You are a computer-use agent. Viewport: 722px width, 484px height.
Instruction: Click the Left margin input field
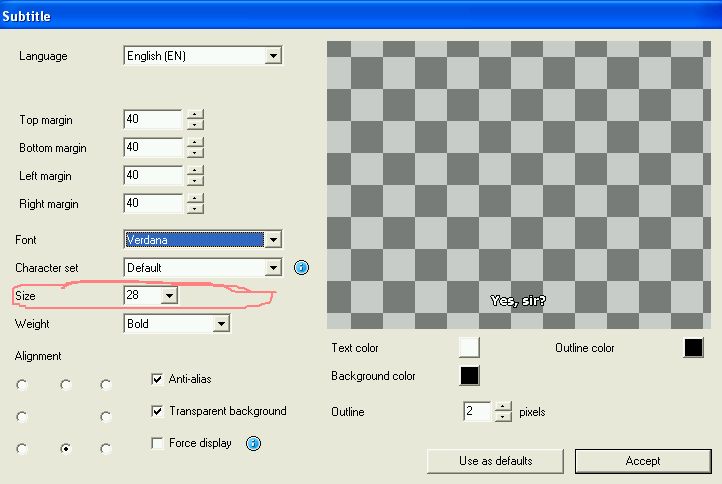153,175
